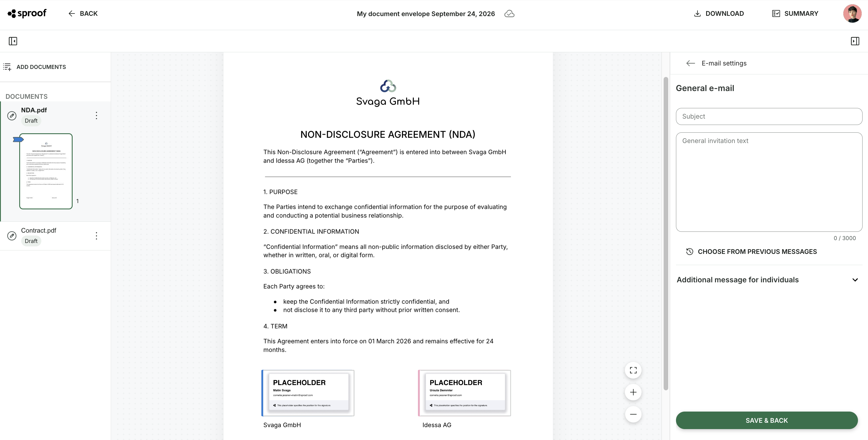
Task: Collapse the left documents sidebar
Action: pos(13,41)
